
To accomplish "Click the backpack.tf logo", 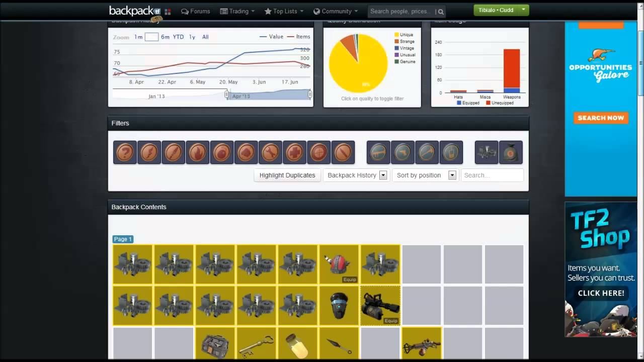I will click(134, 11).
